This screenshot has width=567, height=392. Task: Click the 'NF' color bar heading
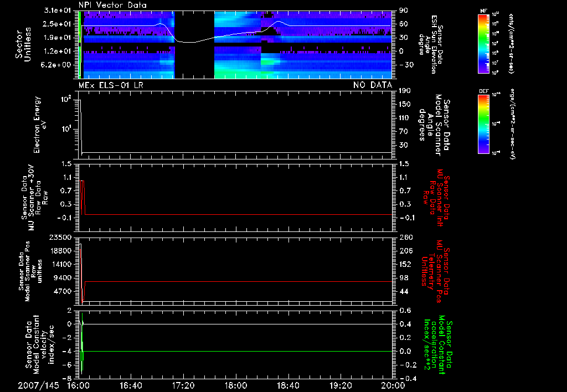click(x=484, y=11)
